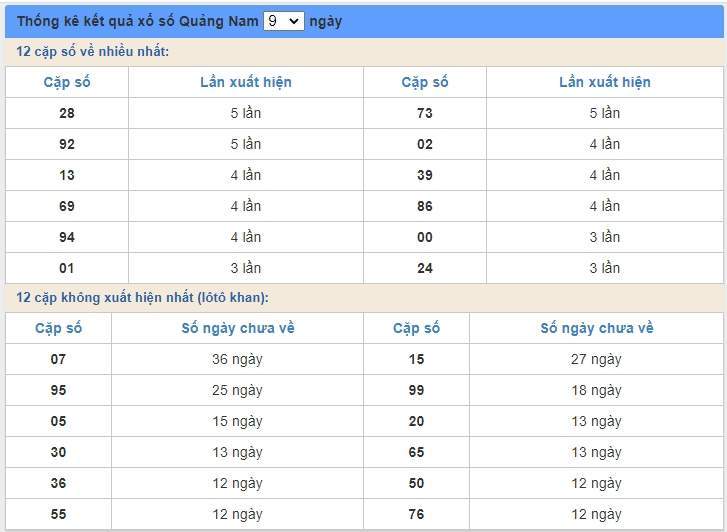Select pair number 92

67,144
